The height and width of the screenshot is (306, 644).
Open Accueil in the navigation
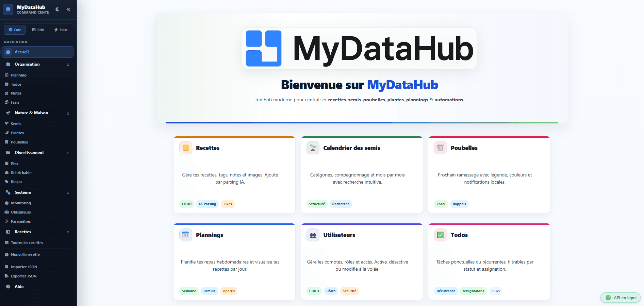[38, 52]
